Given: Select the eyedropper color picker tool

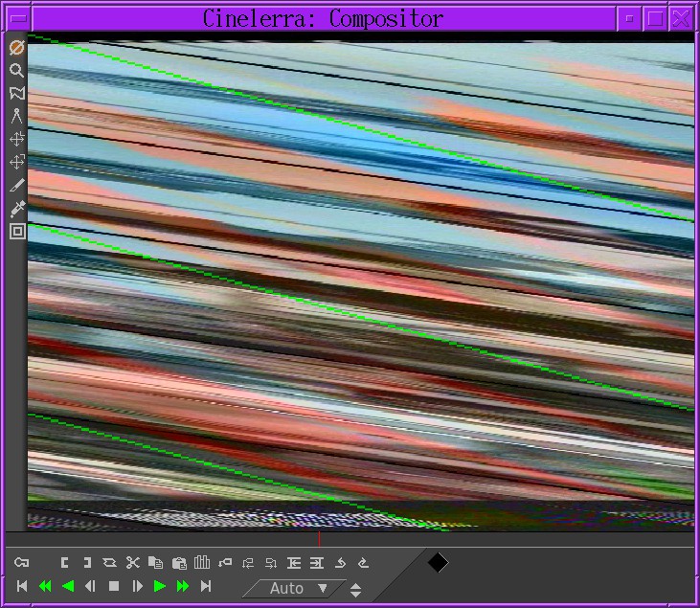Looking at the screenshot, I should [x=17, y=209].
